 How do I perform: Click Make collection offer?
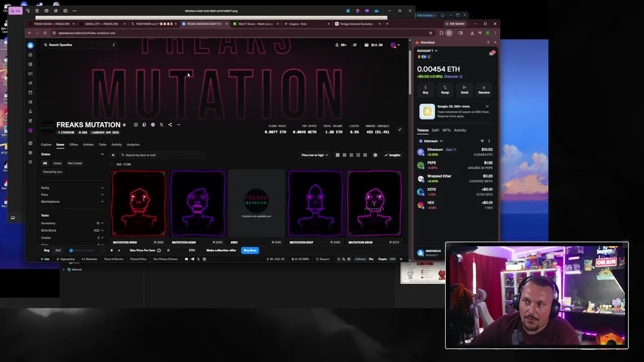click(221, 250)
